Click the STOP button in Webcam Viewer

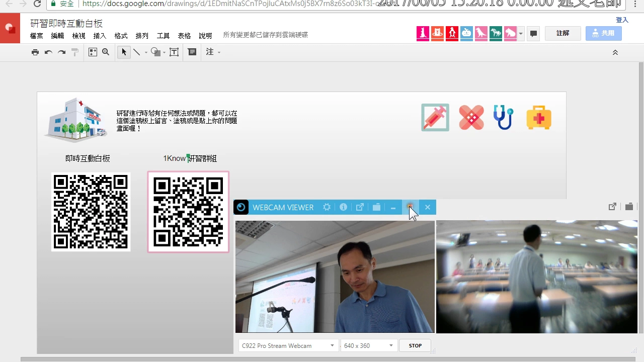(x=415, y=345)
